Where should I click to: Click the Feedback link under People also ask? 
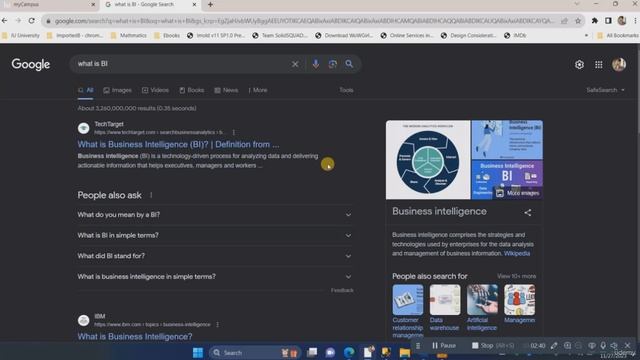(342, 291)
